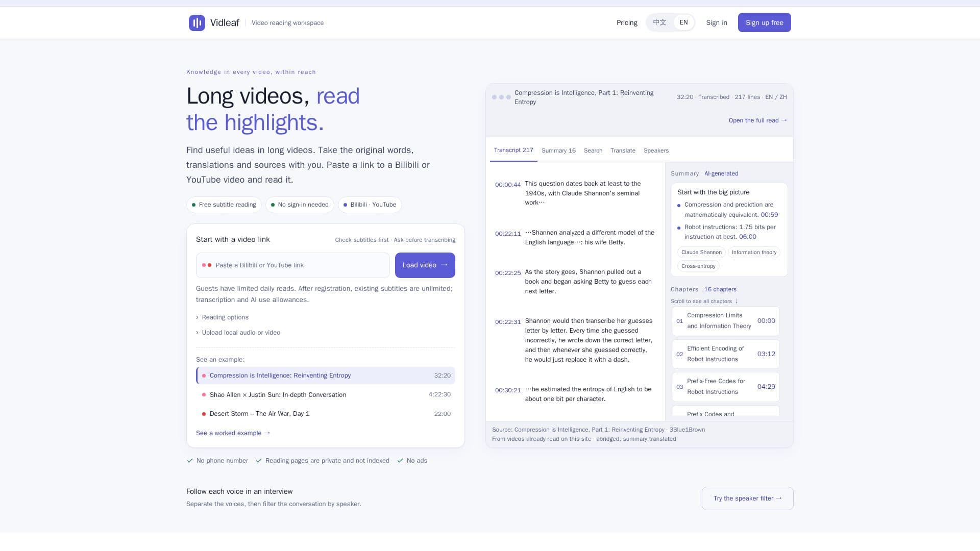
Task: Open chapter 01 Compression Limits and Information Theory
Action: coord(726,321)
